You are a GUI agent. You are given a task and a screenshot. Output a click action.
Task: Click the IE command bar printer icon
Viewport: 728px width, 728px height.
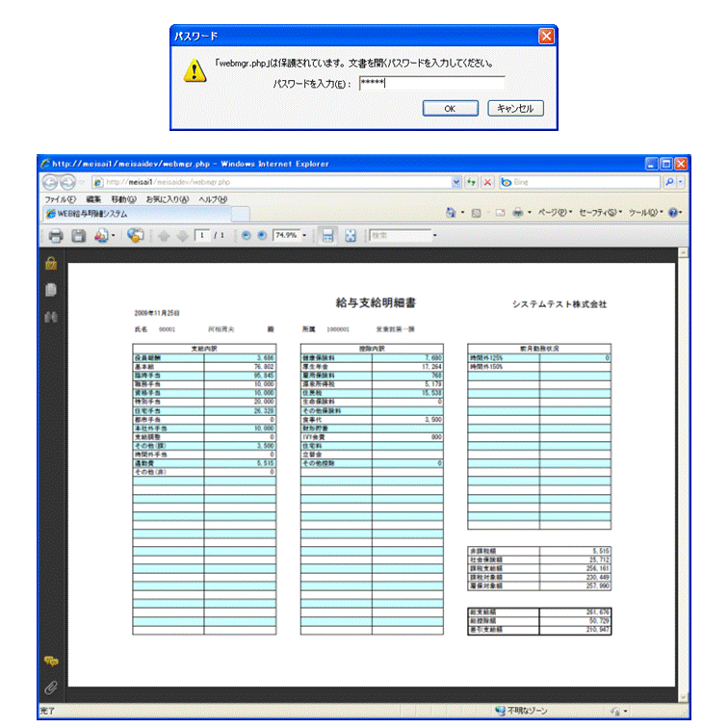tap(518, 213)
